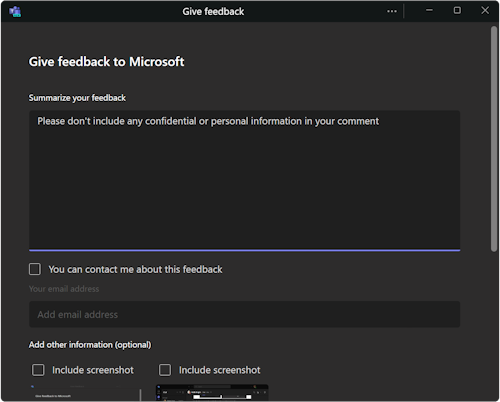Click the 'Your email address' label
The width and height of the screenshot is (500, 402).
pos(64,289)
